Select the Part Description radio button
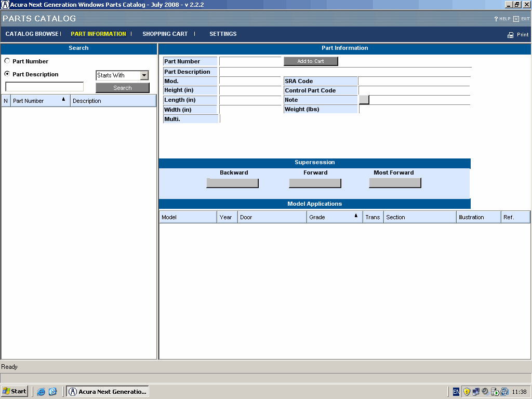 pos(7,74)
